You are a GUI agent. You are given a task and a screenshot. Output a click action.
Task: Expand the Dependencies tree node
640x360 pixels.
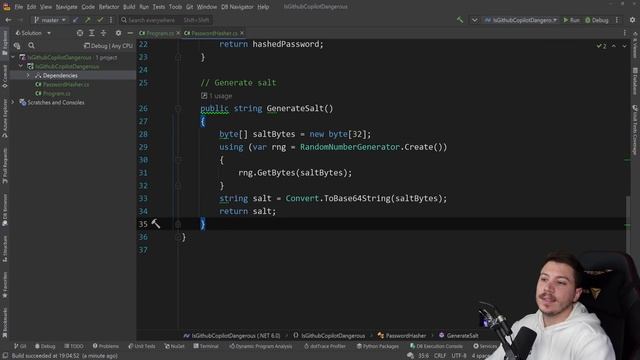click(28, 76)
